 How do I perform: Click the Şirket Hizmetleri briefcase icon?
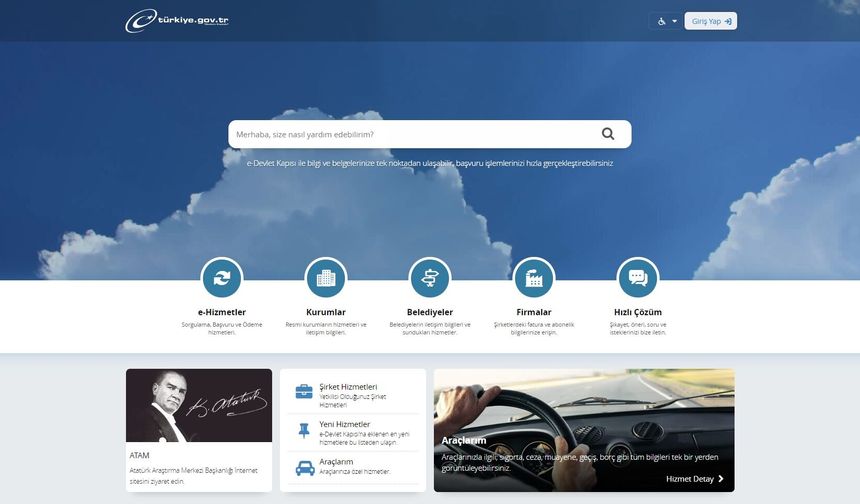[x=304, y=392]
